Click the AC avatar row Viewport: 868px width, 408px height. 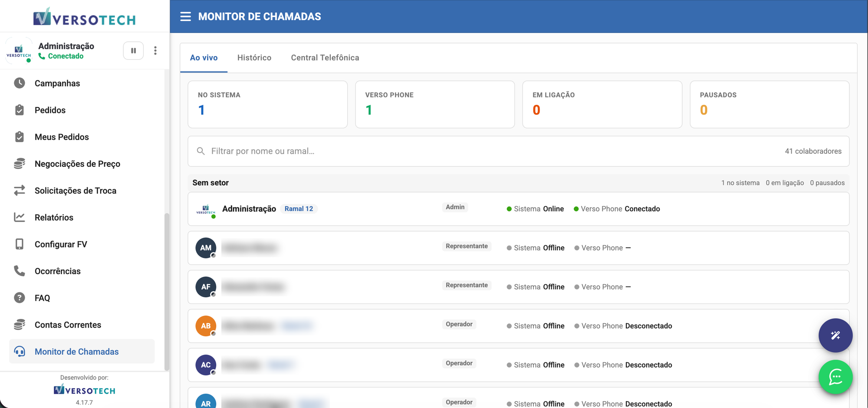coord(518,365)
